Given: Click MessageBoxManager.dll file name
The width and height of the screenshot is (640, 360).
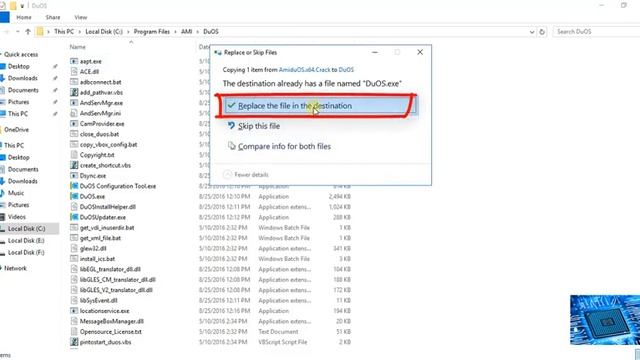Looking at the screenshot, I should click(x=111, y=321).
